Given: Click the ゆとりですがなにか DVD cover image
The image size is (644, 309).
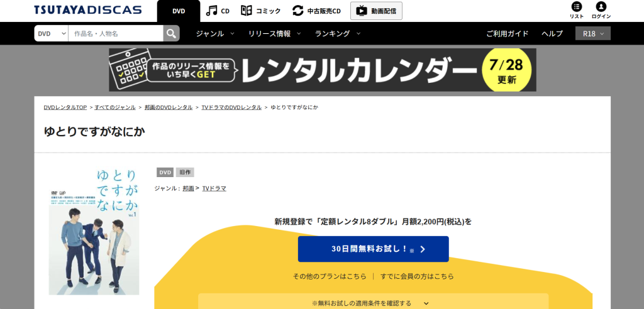Looking at the screenshot, I should [94, 231].
